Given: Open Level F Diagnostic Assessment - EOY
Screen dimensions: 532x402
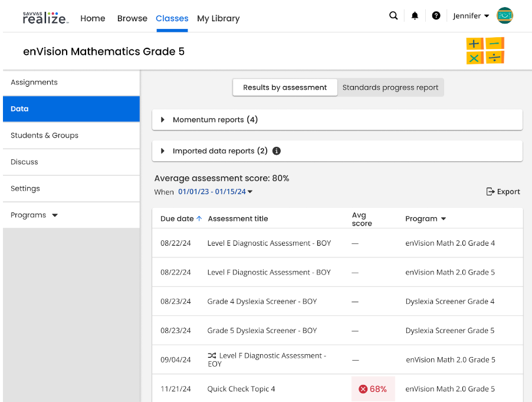Looking at the screenshot, I should tap(267, 359).
